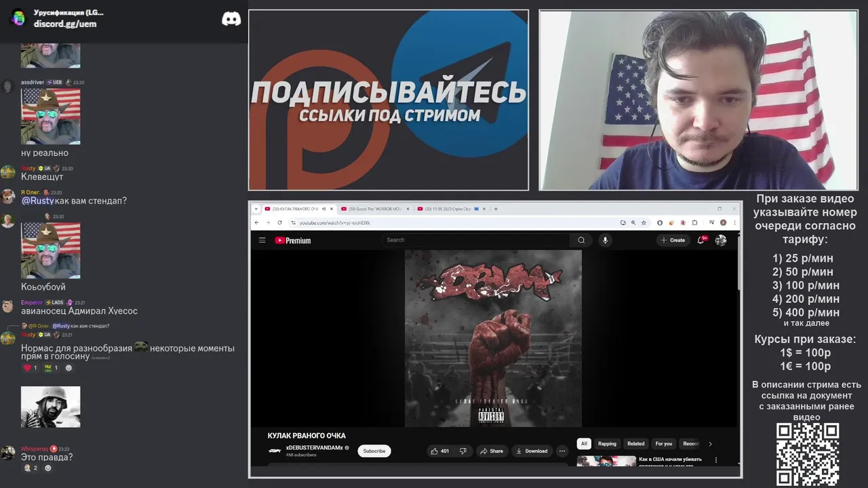Open the Chrome profile avatar
Screen dimensions: 868x488
coord(724,222)
